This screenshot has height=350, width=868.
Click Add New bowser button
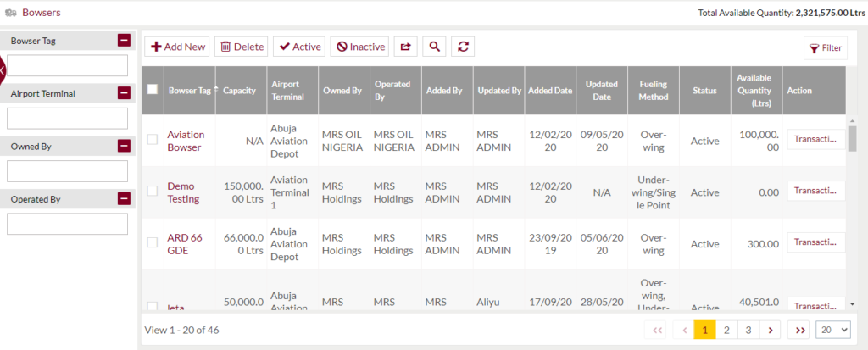point(178,47)
